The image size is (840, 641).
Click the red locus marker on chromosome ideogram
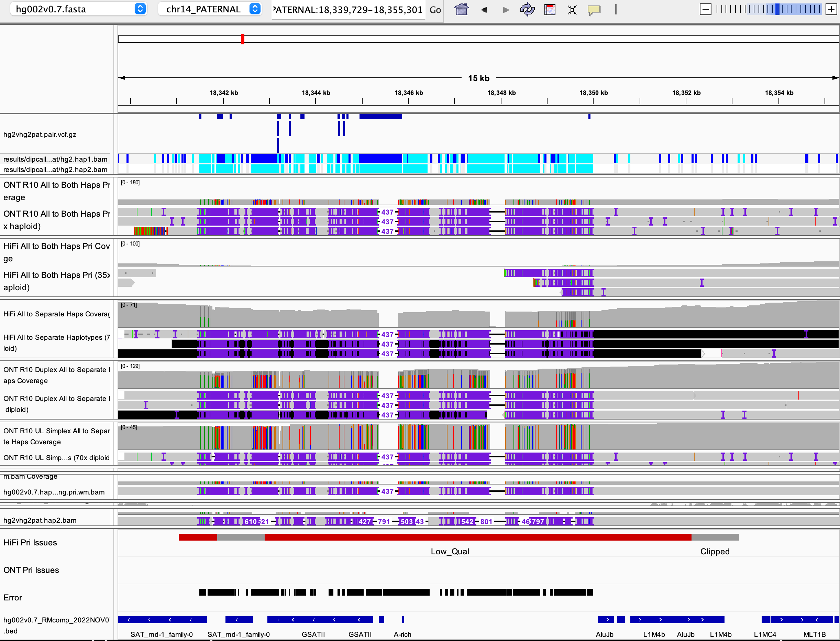[243, 39]
